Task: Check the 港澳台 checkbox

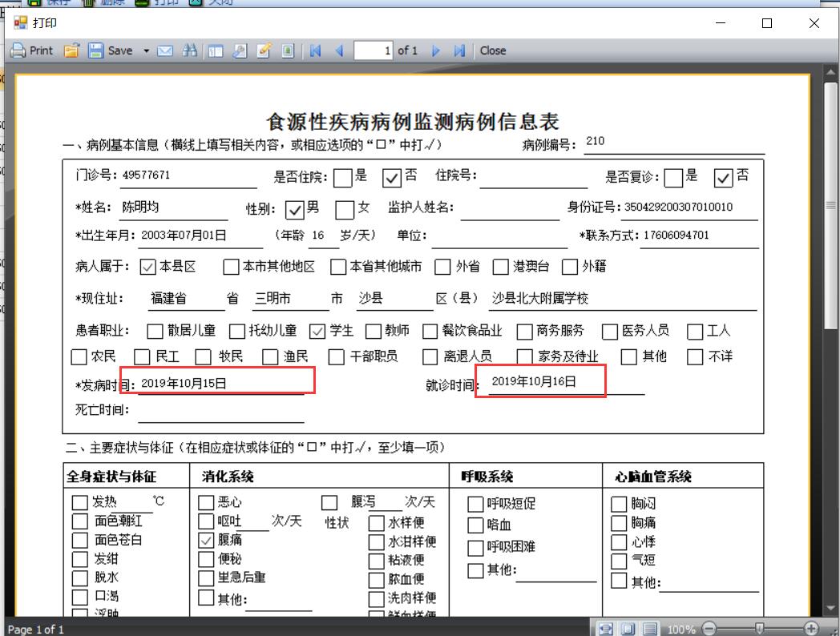Action: (500, 267)
